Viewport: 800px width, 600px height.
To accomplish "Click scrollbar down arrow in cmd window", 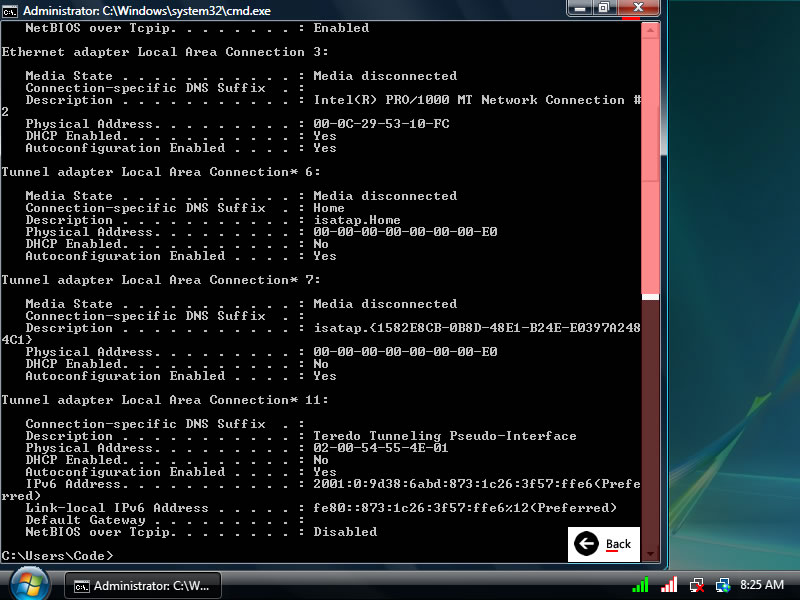I will pos(650,554).
